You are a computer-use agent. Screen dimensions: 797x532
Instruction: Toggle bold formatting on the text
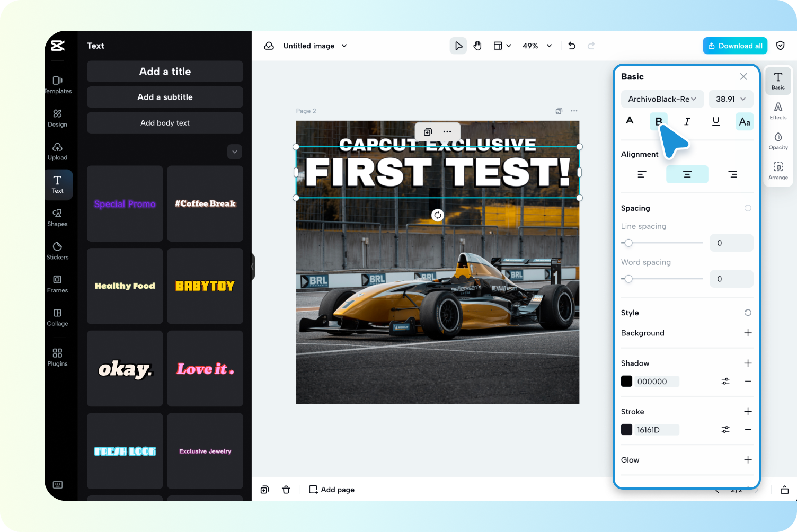658,121
